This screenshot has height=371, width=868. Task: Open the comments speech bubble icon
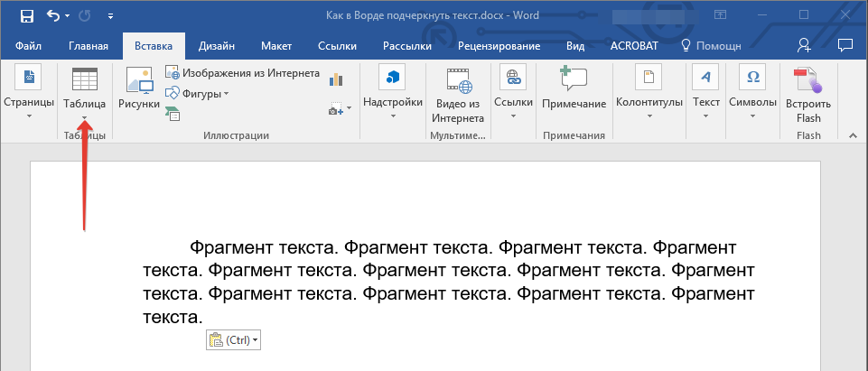pyautogui.click(x=845, y=45)
